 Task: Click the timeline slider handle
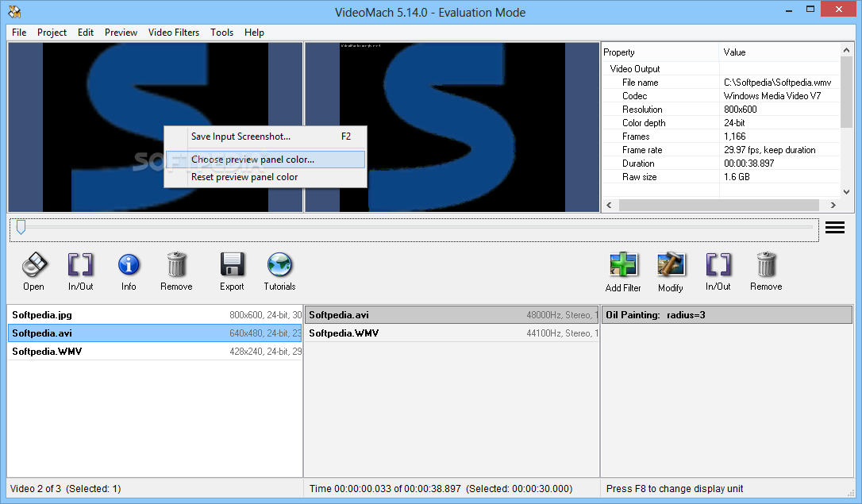[x=21, y=227]
